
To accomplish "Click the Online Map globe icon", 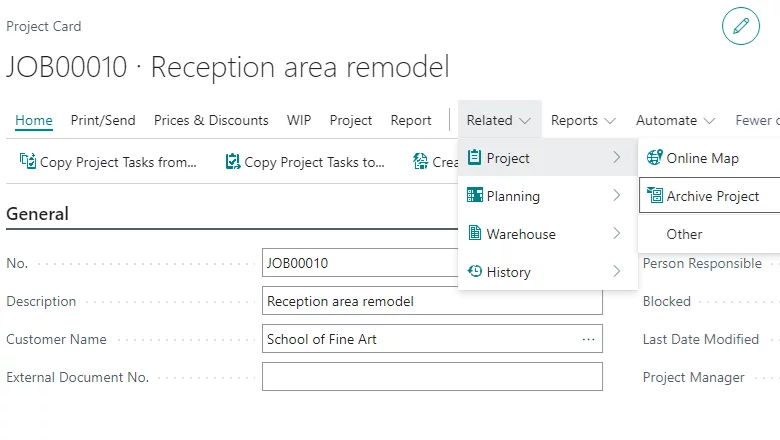I will [655, 158].
